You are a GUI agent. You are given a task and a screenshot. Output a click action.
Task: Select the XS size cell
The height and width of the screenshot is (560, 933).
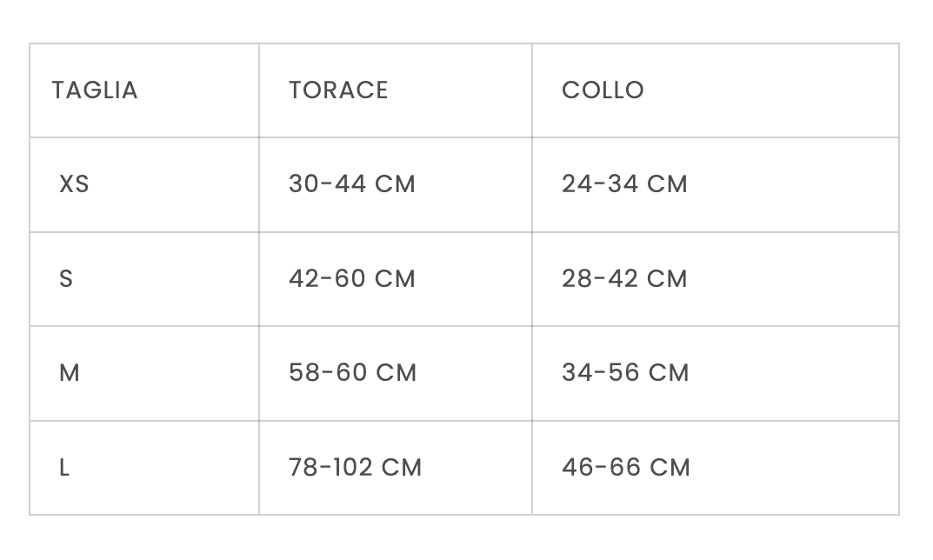point(74,184)
